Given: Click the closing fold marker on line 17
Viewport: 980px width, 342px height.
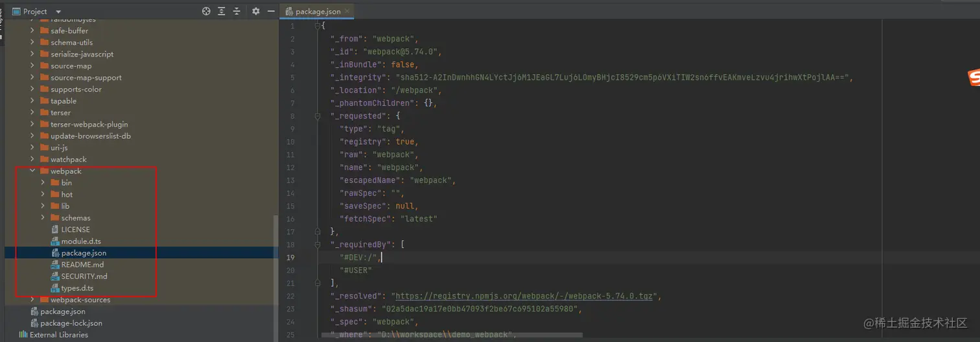Looking at the screenshot, I should click(317, 232).
